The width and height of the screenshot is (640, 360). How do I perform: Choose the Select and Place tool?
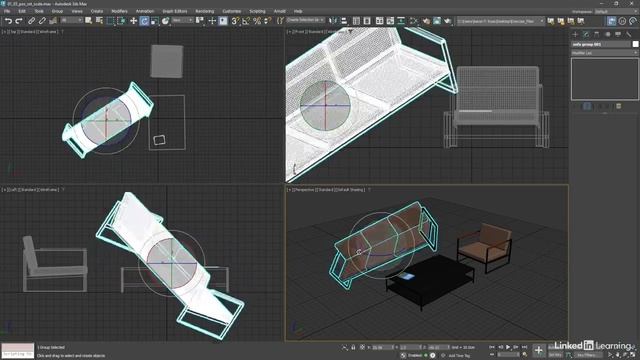(165, 21)
